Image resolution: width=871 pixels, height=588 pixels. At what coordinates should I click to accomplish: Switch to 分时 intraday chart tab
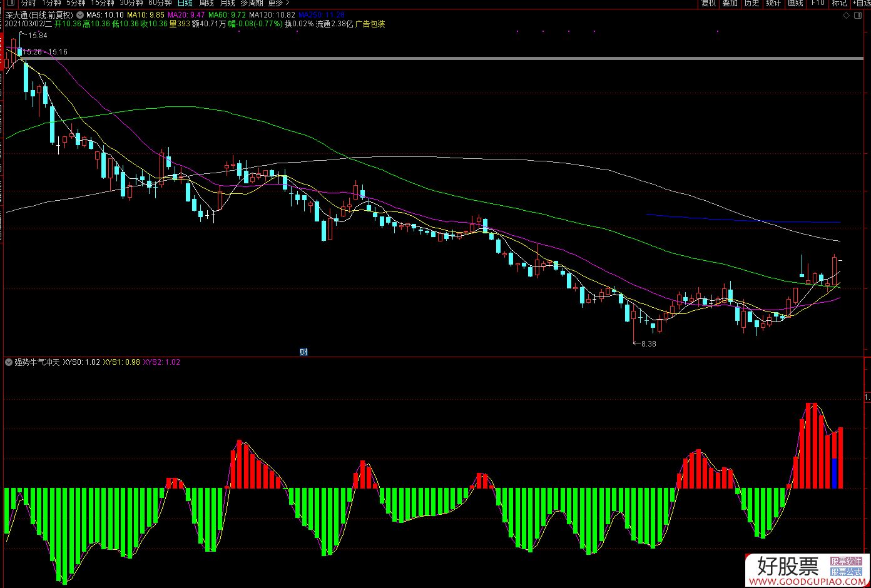coord(28,3)
